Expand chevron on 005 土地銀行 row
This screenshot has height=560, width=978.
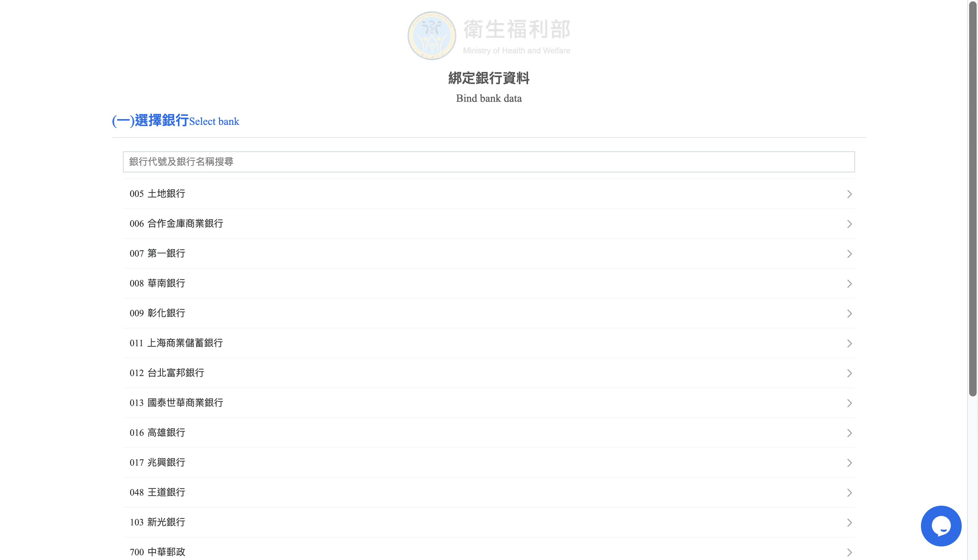tap(849, 194)
